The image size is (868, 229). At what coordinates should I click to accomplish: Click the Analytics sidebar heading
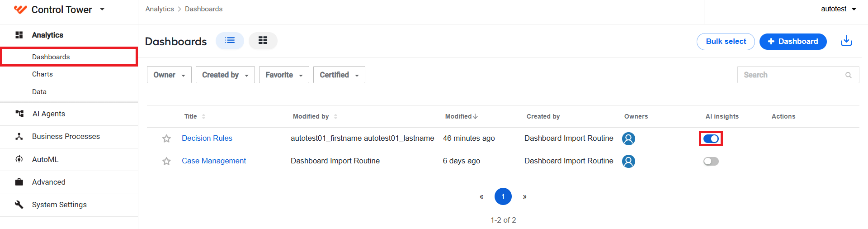[47, 35]
